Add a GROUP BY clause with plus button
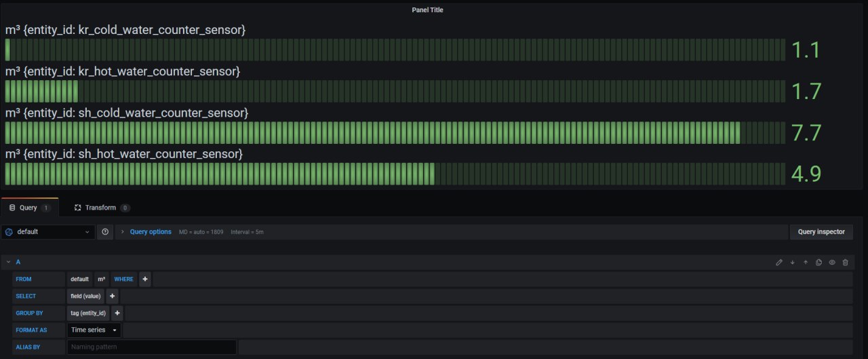The height and width of the screenshot is (359, 868). (x=117, y=313)
